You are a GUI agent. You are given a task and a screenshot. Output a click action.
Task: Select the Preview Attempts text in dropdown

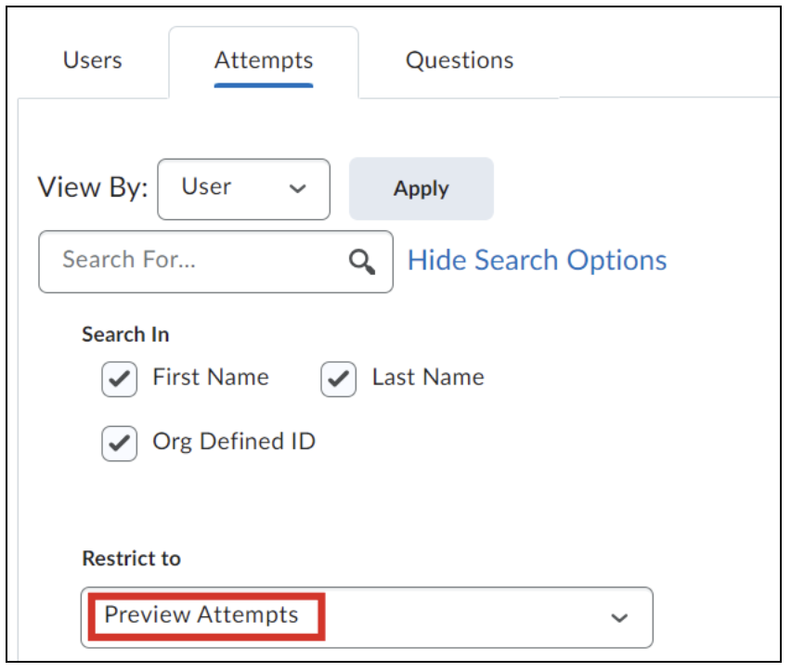click(x=201, y=615)
